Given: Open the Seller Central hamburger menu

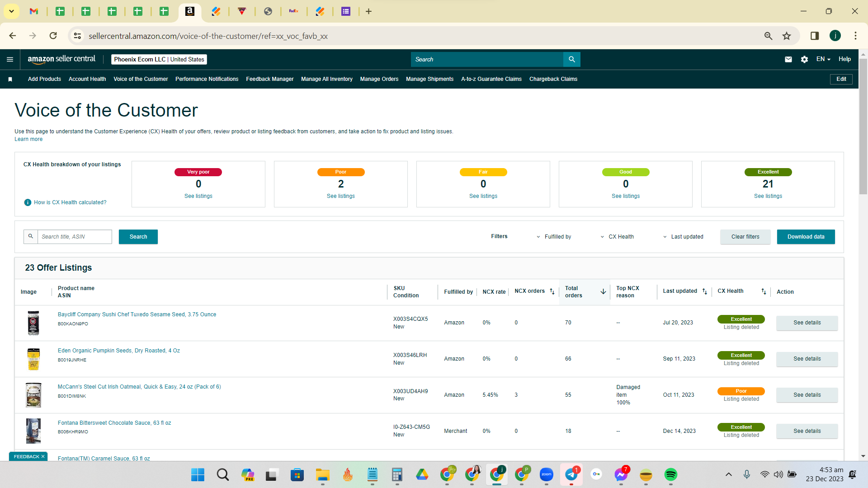Looking at the screenshot, I should (x=10, y=59).
